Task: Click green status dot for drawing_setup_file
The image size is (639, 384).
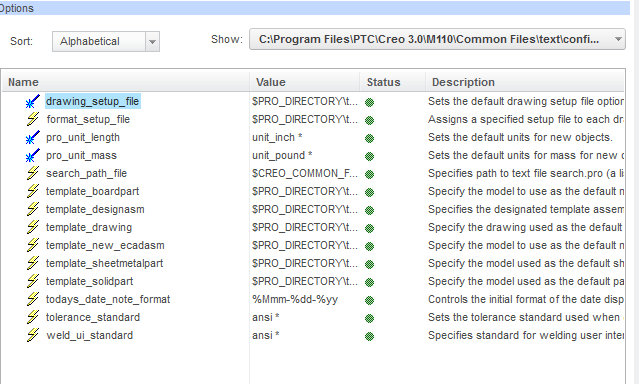Action: point(370,102)
